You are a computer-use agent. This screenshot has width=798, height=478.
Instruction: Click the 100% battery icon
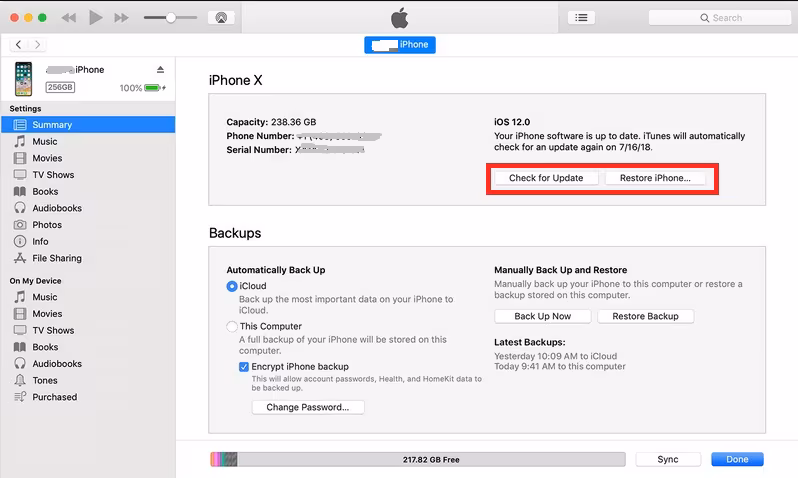[155, 88]
